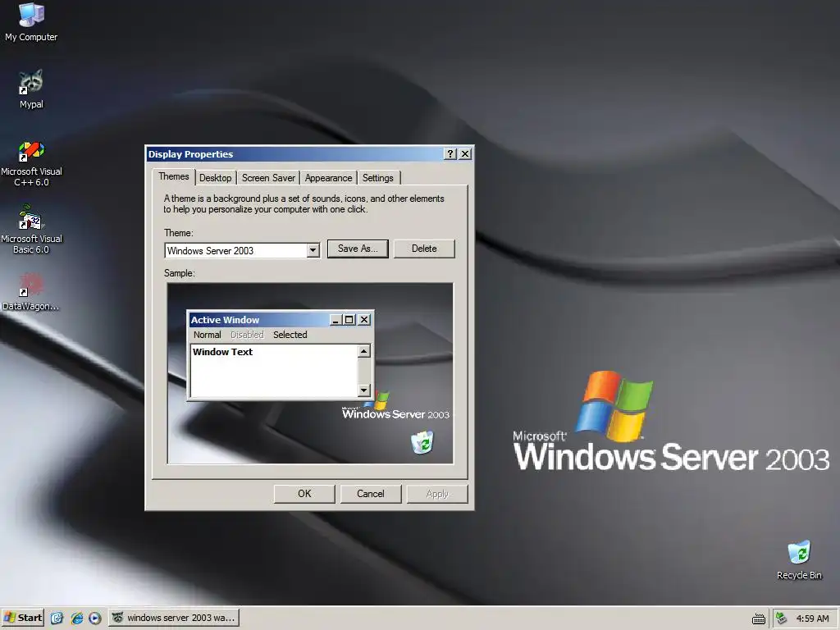Click Normal menu in sample window
840x630 pixels.
click(x=208, y=335)
